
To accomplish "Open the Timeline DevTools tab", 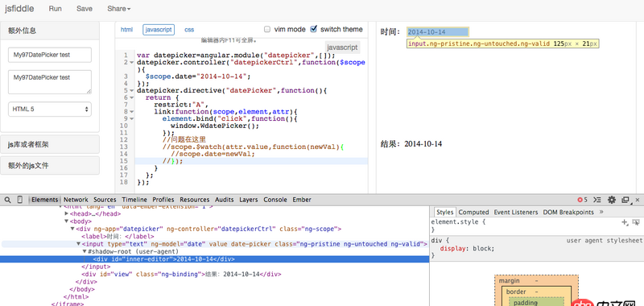I will point(134,200).
